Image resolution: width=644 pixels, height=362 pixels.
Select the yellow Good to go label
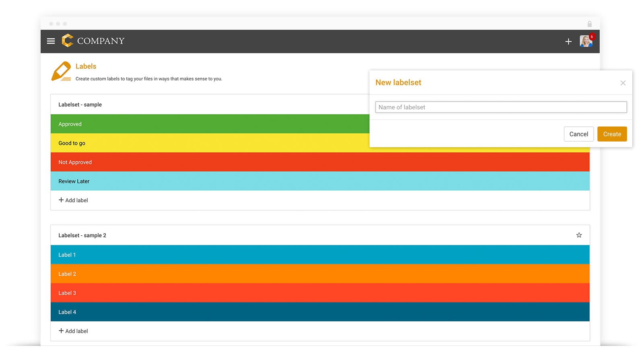coord(209,143)
